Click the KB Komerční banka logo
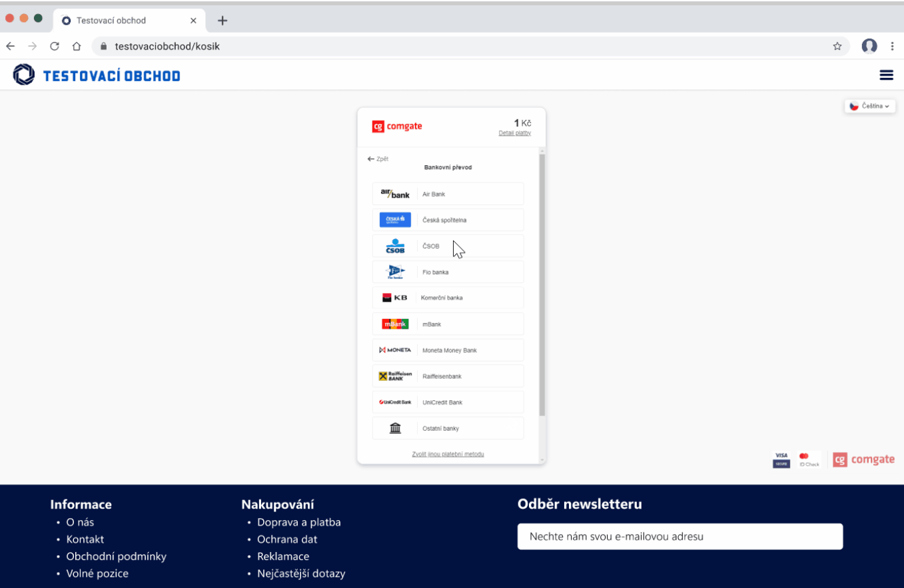The image size is (904, 588). (394, 298)
